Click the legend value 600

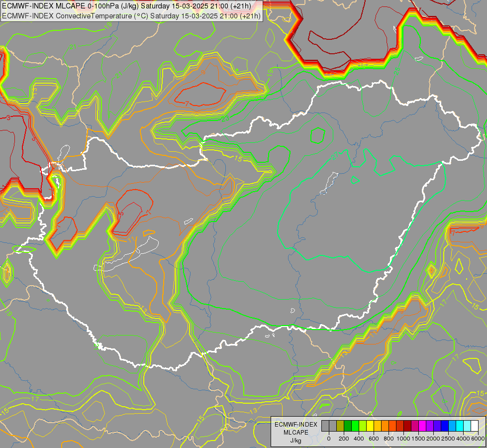pyautogui.click(x=374, y=439)
